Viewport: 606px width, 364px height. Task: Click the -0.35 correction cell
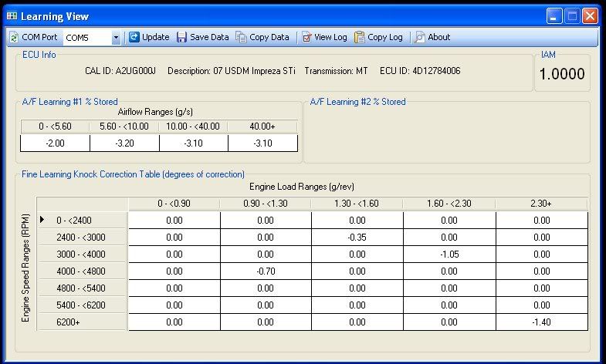[357, 238]
